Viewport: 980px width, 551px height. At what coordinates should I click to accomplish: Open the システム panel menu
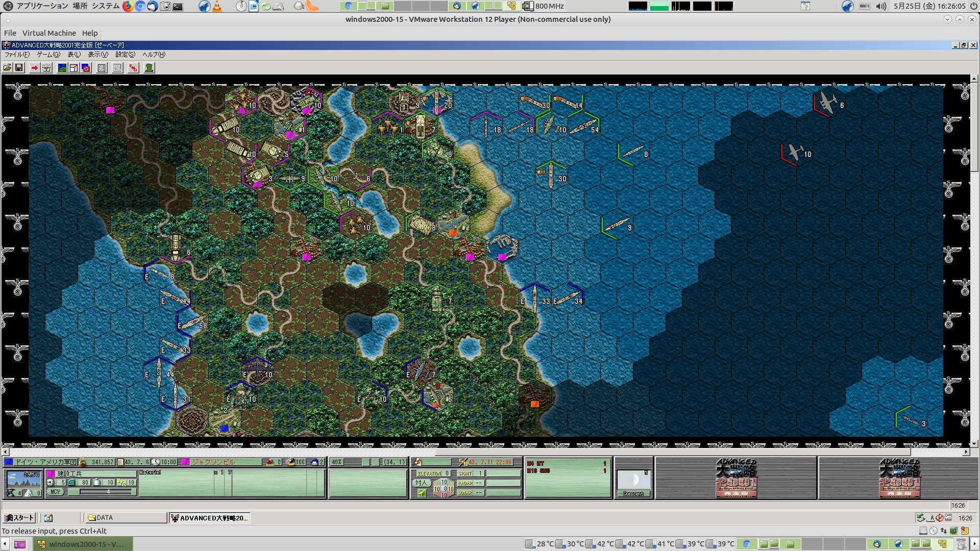(106, 6)
